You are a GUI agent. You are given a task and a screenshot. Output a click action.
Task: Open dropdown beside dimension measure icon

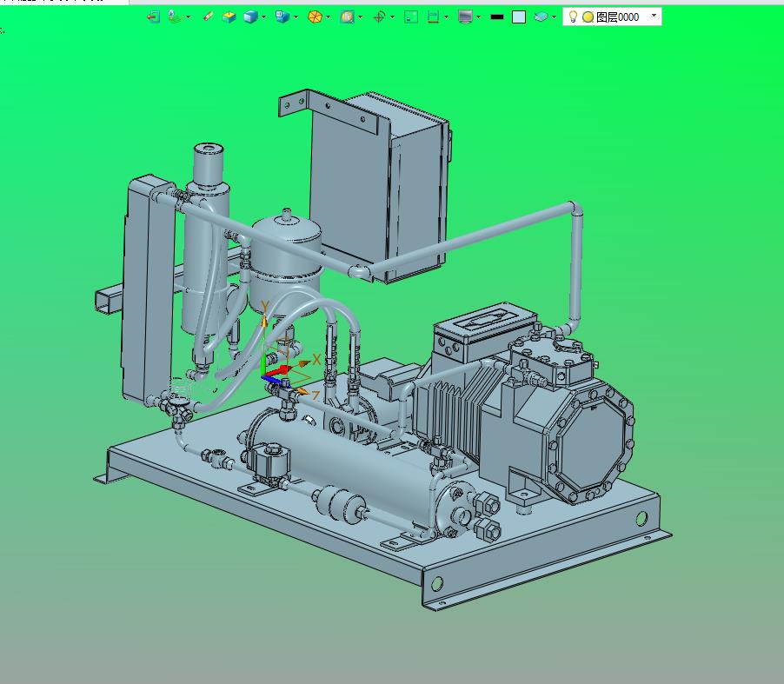click(447, 17)
